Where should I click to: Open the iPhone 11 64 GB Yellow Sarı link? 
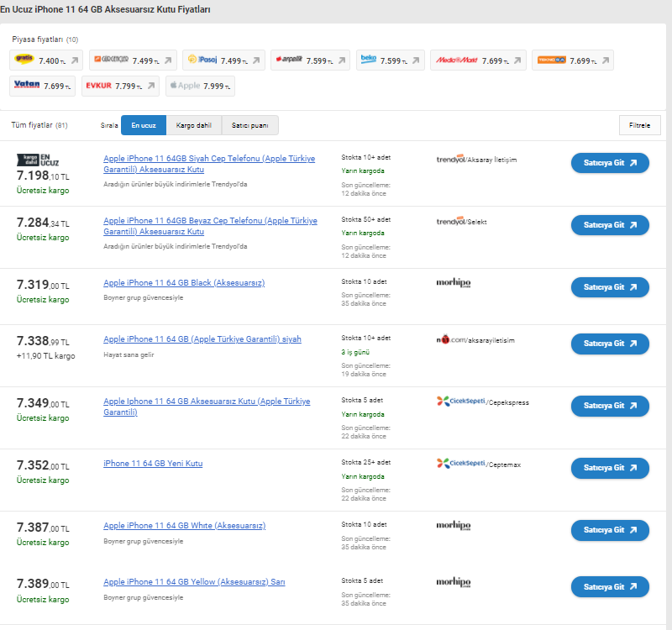tap(194, 581)
